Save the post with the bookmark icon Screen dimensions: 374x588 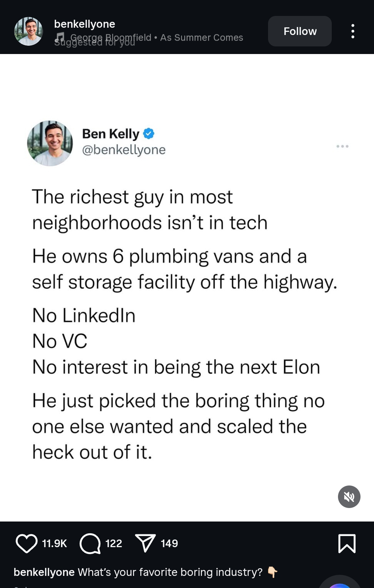(347, 543)
